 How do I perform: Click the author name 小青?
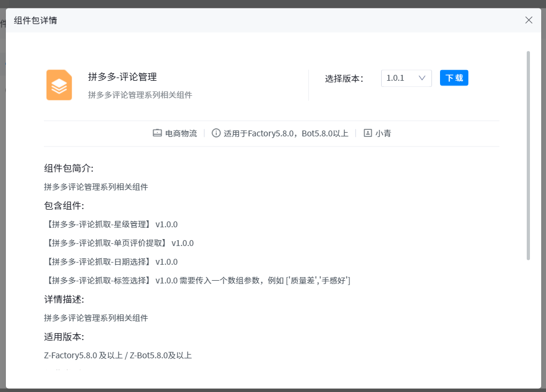(x=383, y=133)
